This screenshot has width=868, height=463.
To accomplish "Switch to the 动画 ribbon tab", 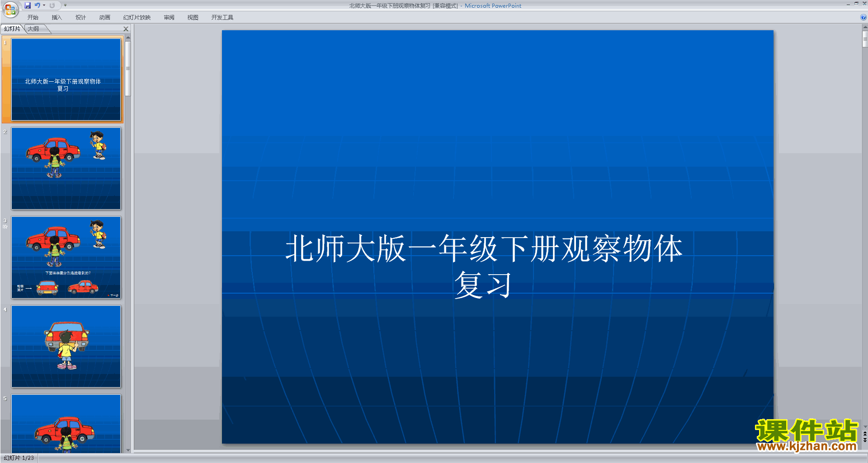I will click(105, 18).
